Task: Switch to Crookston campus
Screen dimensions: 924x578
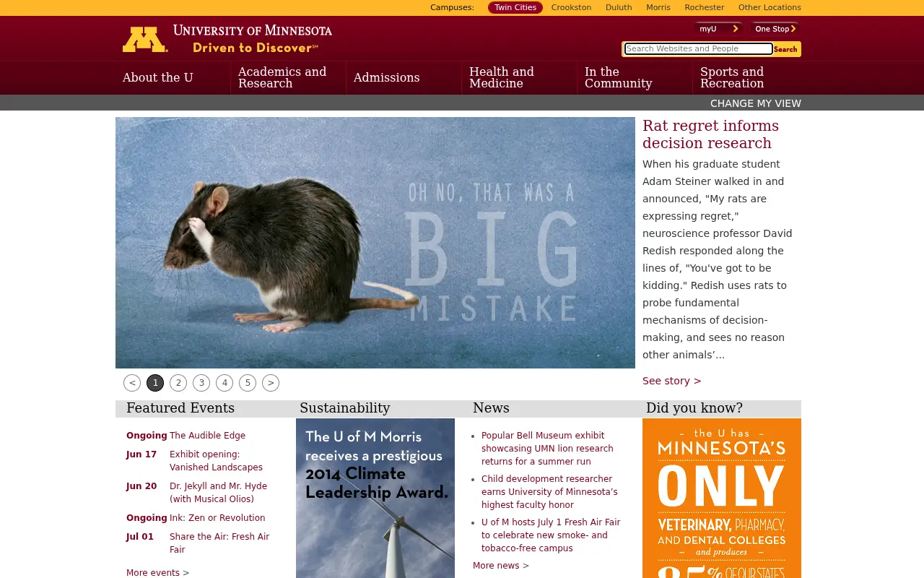Action: point(571,7)
